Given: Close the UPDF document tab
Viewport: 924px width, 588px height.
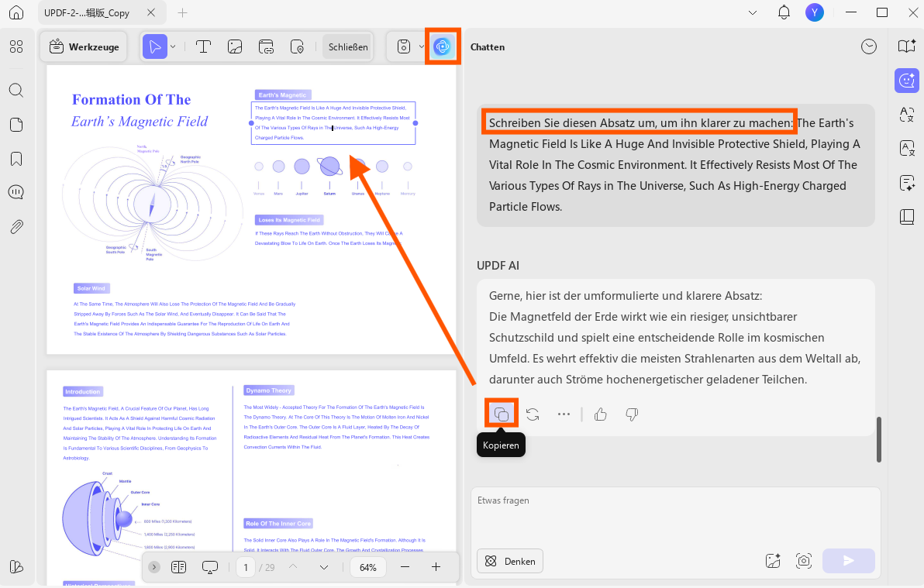Looking at the screenshot, I should [151, 12].
